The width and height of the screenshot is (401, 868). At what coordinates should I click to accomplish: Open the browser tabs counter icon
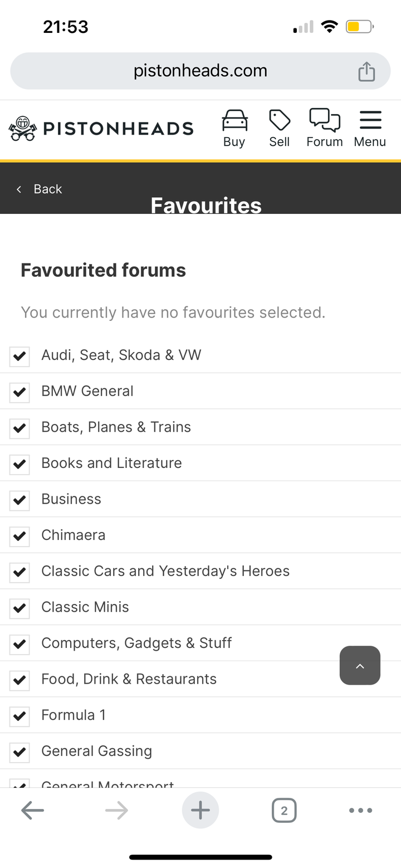[x=284, y=810]
